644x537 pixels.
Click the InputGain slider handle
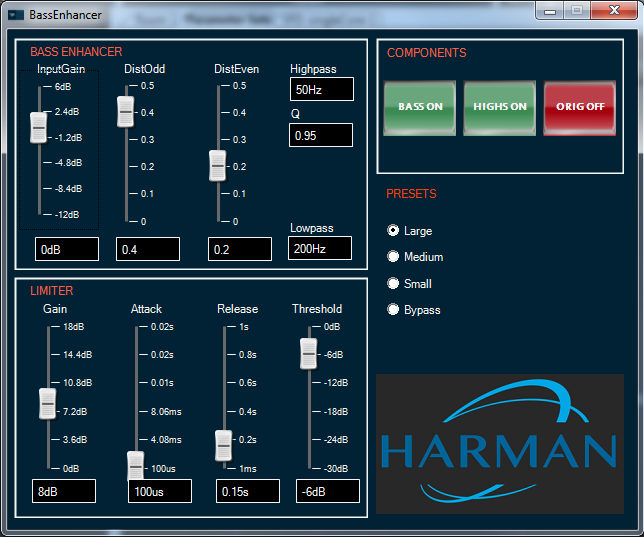[x=39, y=128]
